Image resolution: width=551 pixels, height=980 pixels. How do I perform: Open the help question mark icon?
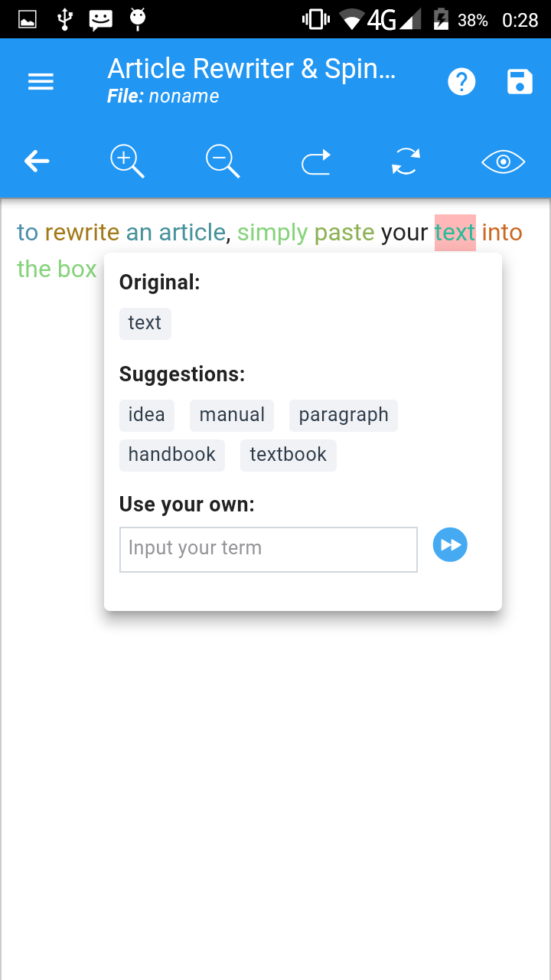(461, 82)
